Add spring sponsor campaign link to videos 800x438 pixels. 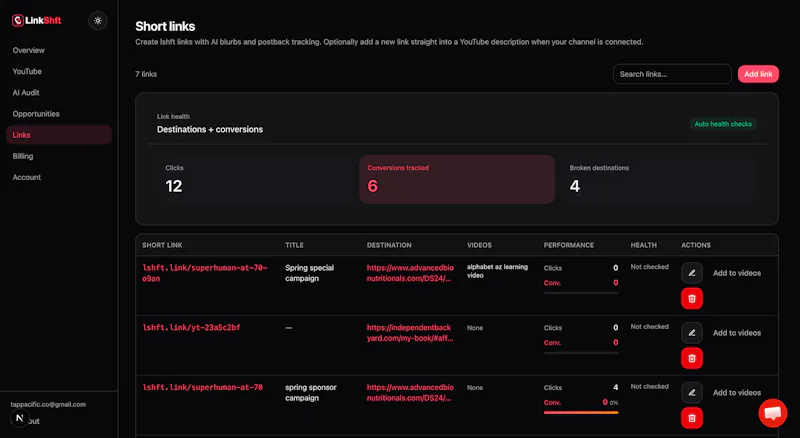(x=737, y=393)
